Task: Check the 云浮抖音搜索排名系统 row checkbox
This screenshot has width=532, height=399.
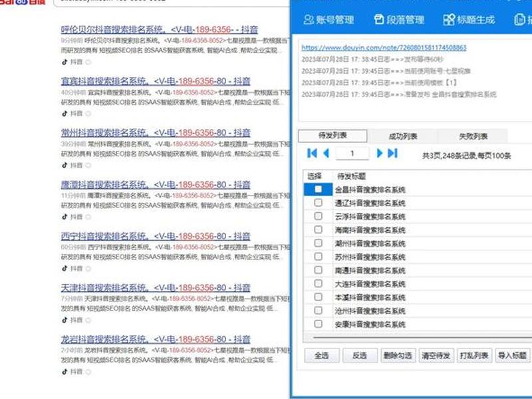Action: point(319,216)
